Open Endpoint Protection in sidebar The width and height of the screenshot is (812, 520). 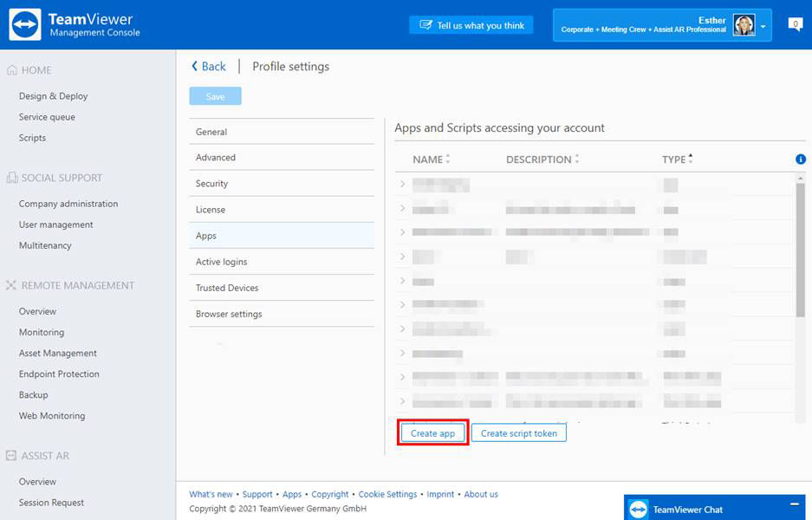(59, 374)
